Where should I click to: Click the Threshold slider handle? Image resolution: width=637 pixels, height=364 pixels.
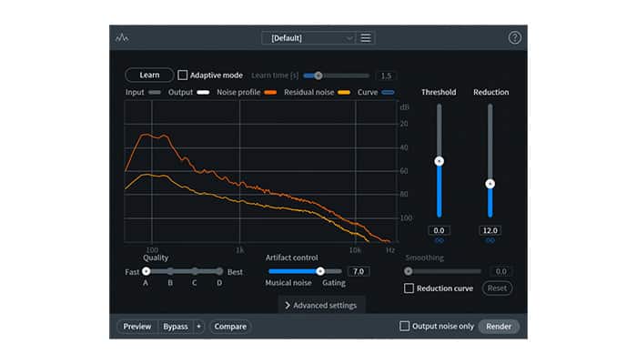440,161
